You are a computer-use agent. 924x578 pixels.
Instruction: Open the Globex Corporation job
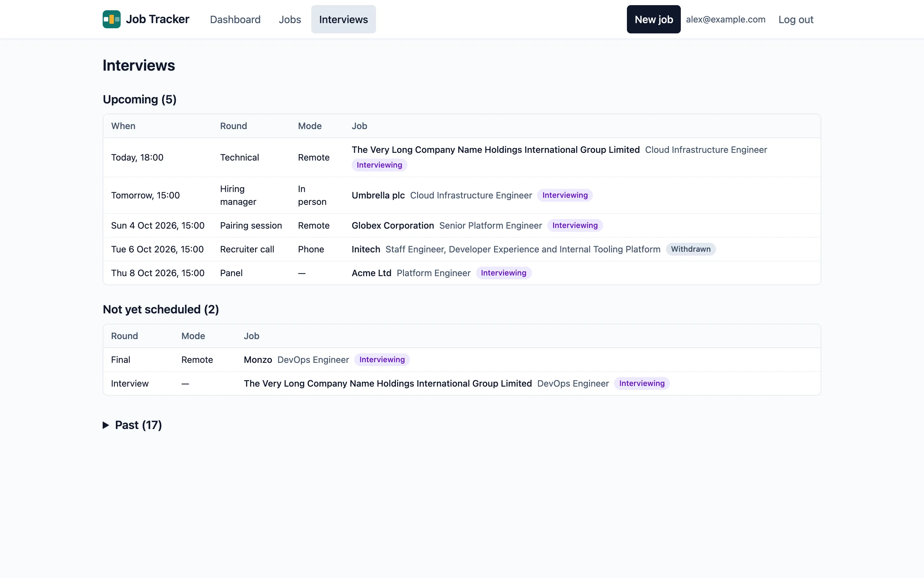click(392, 225)
